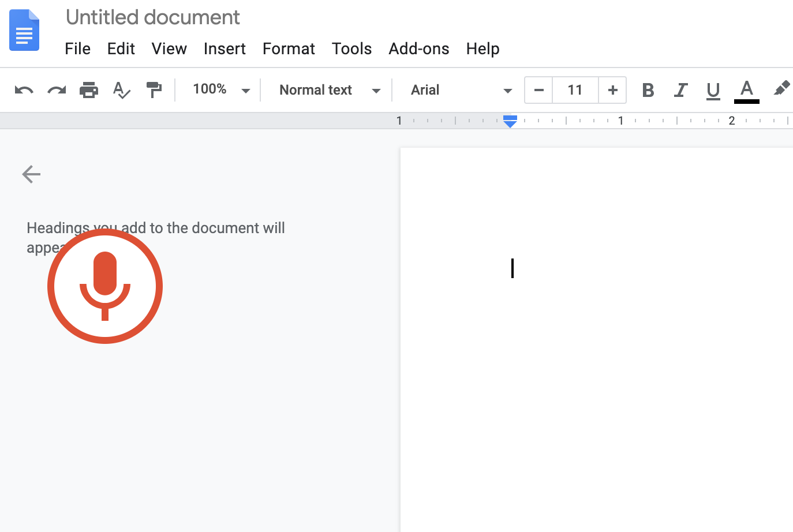
Task: Increase font size with plus button
Action: click(612, 90)
